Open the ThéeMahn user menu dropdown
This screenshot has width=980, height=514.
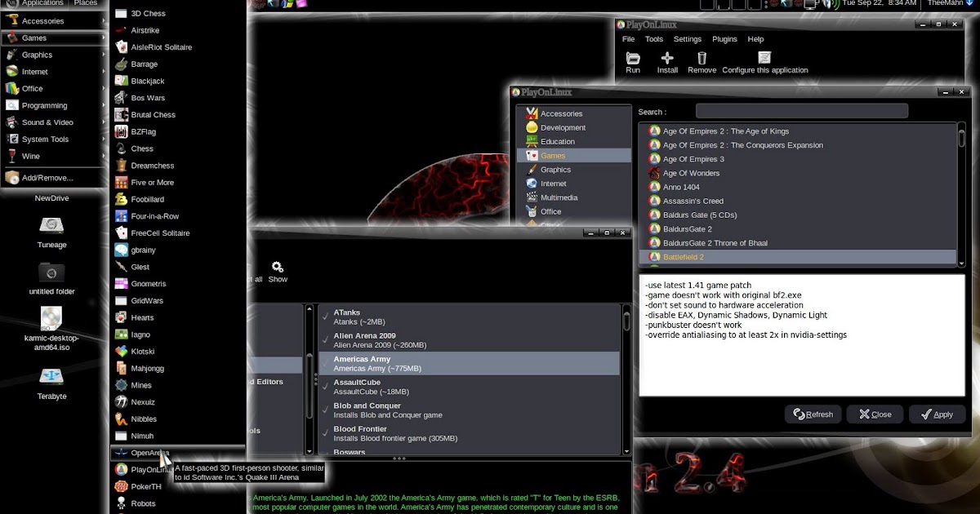coord(950,3)
